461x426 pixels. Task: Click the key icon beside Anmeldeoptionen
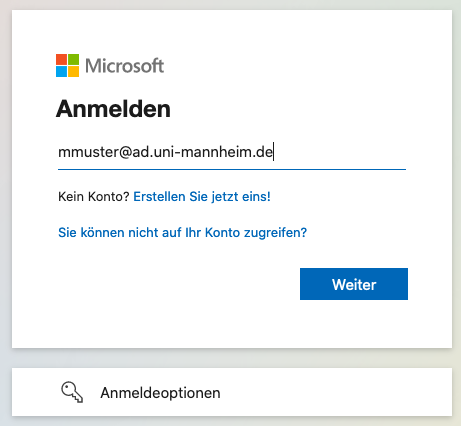(x=72, y=392)
